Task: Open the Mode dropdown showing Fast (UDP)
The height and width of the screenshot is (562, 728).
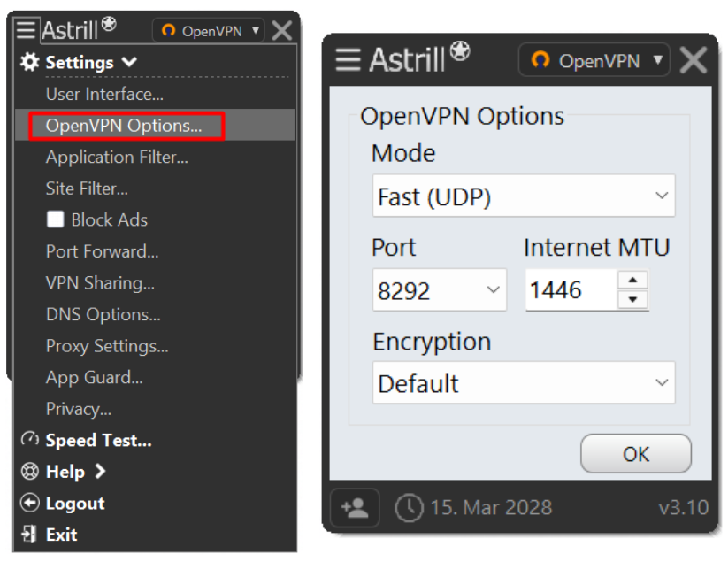Action: click(524, 196)
